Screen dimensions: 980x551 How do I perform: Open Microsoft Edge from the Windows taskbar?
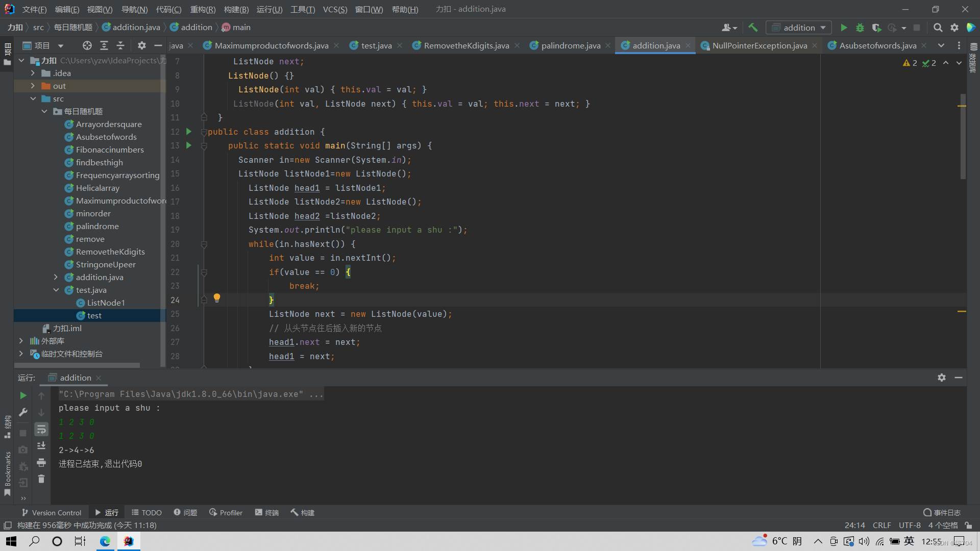105,541
